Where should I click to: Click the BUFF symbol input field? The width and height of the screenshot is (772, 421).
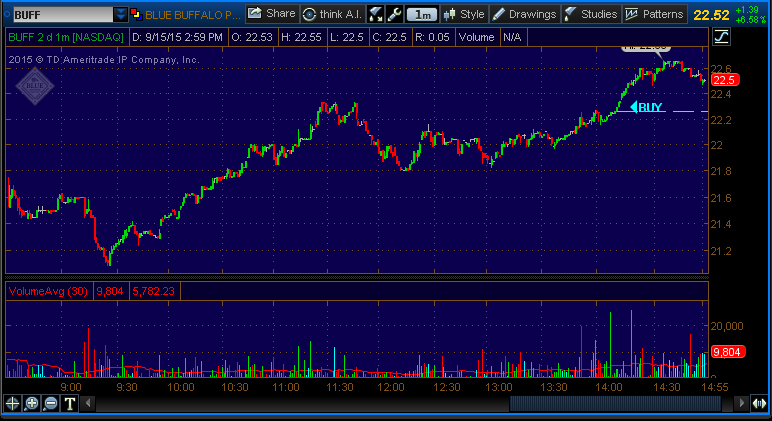tap(63, 15)
